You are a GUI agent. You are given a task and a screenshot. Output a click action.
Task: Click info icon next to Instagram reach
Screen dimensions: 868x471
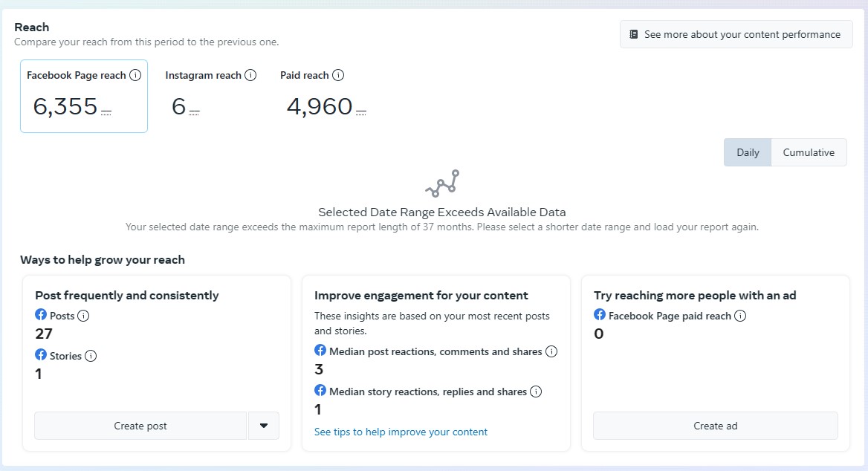pos(250,75)
